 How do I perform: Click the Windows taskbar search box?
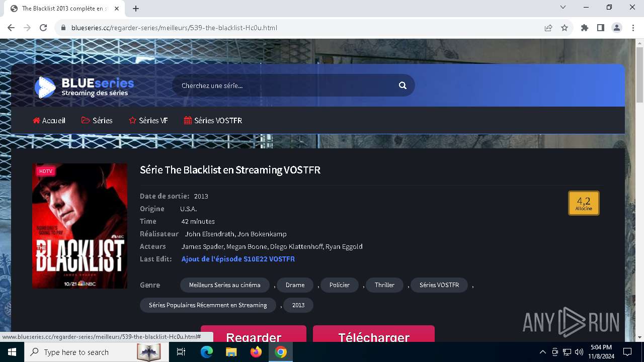tap(96, 352)
